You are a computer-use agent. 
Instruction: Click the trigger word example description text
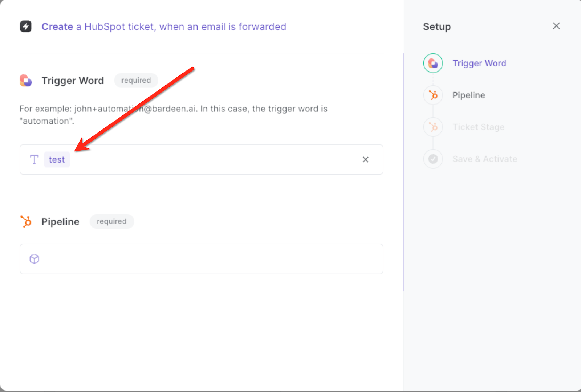[x=174, y=115]
